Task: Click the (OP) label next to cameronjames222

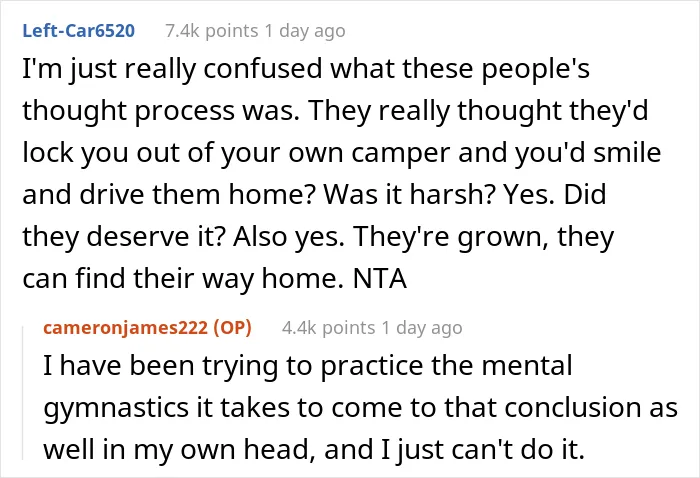Action: pyautogui.click(x=233, y=328)
